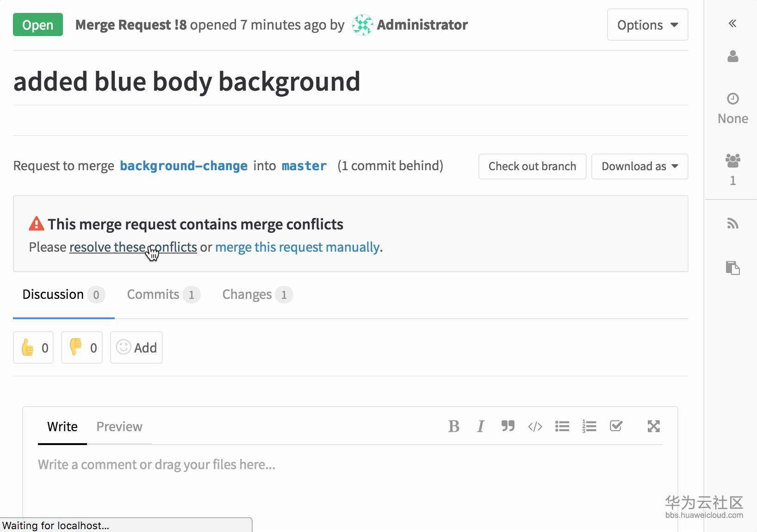Expand the collapsed right sidebar
Image resolution: width=757 pixels, height=532 pixels.
(x=732, y=24)
